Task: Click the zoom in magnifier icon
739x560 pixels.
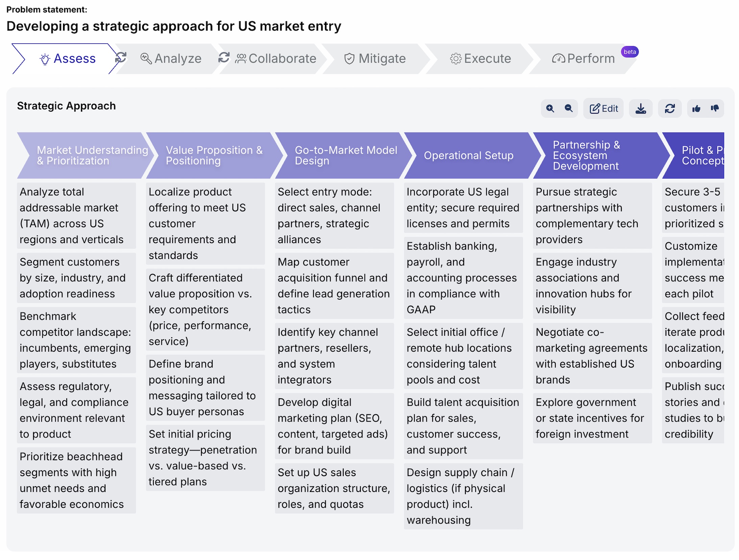Action: point(550,109)
